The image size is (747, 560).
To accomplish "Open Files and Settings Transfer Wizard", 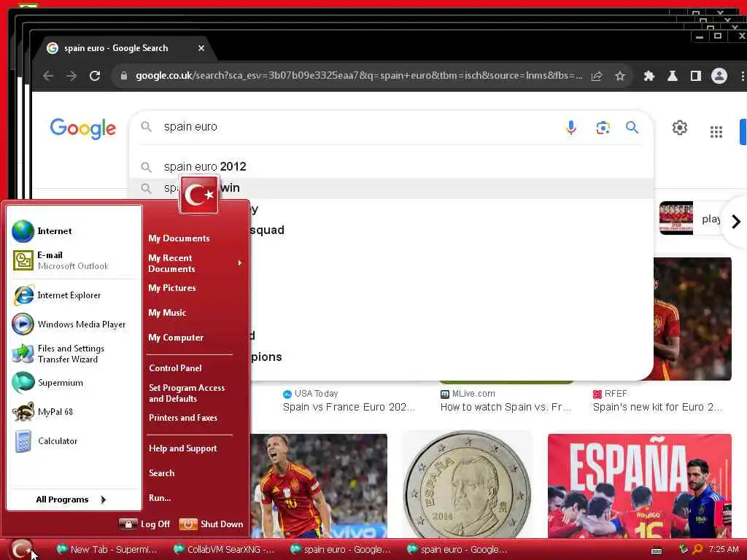I will [74, 354].
